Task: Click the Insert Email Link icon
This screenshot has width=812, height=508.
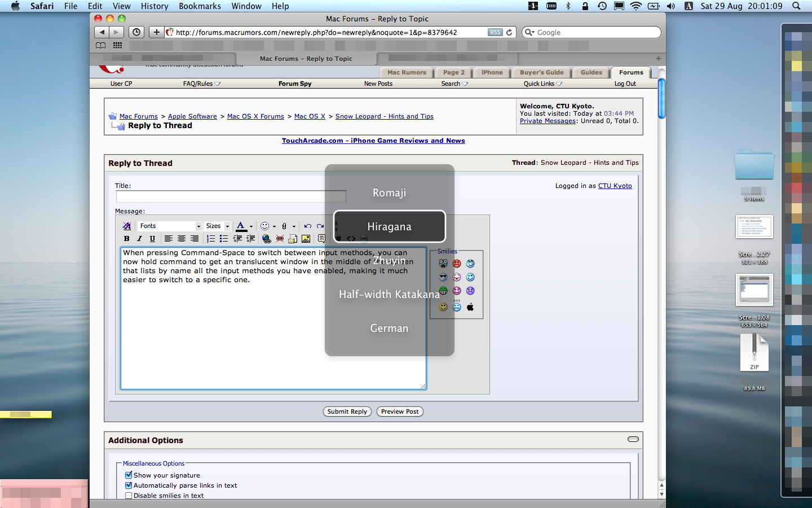Action: pos(293,239)
